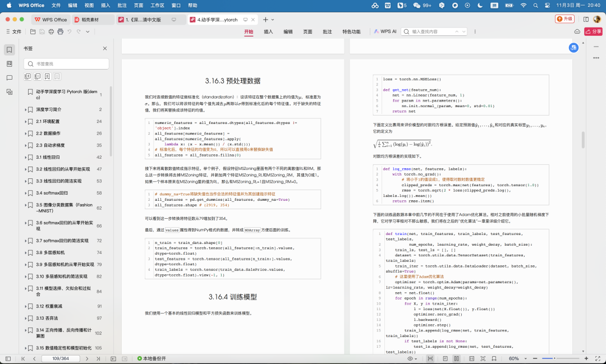Click the fullscreen icon at bottom right corner

(598, 358)
